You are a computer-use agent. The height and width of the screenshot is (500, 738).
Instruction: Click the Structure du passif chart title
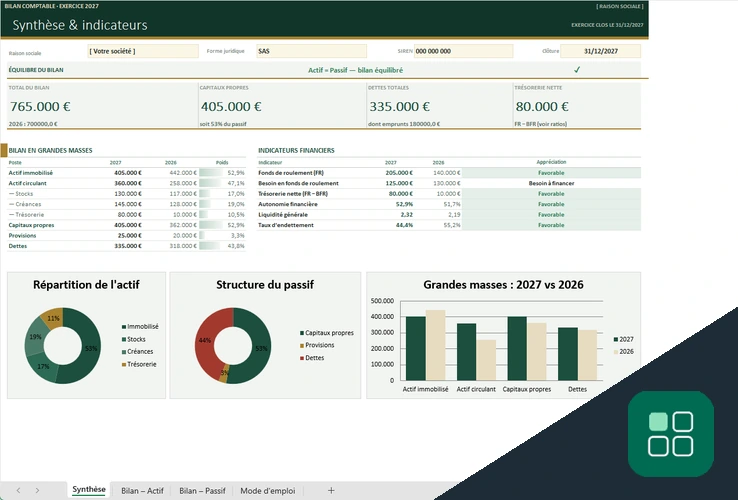(x=265, y=284)
